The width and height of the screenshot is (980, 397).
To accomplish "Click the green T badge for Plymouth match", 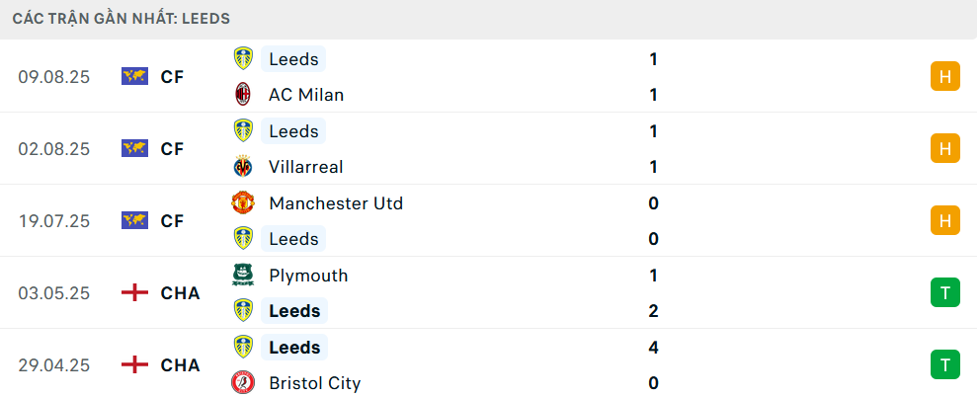I will tap(944, 293).
